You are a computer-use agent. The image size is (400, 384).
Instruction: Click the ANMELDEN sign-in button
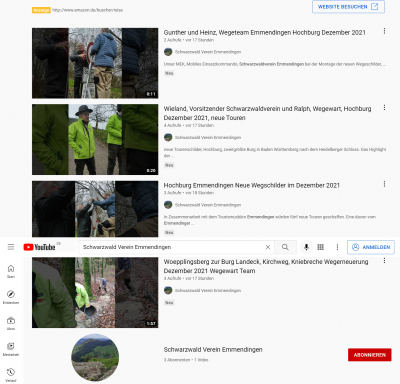371,247
